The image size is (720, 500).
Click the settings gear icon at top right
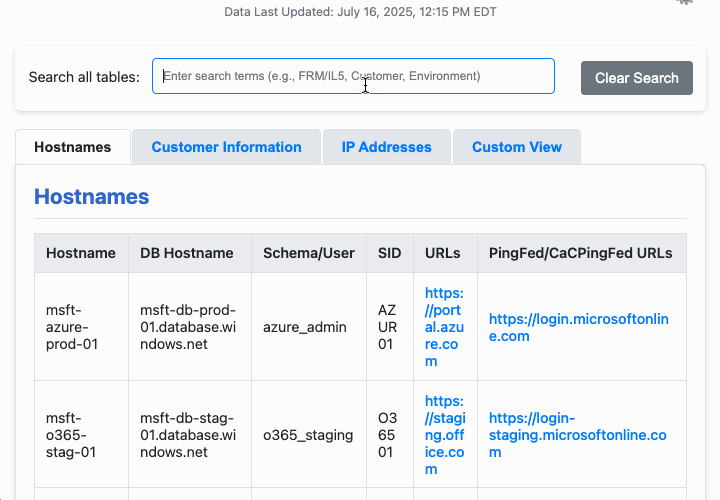(685, 2)
